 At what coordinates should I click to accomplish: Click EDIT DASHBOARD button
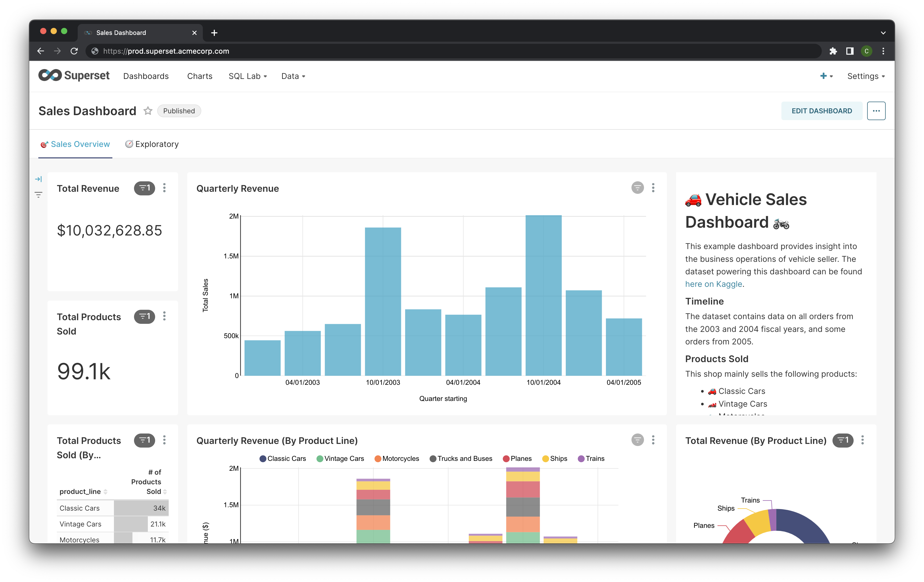tap(822, 111)
